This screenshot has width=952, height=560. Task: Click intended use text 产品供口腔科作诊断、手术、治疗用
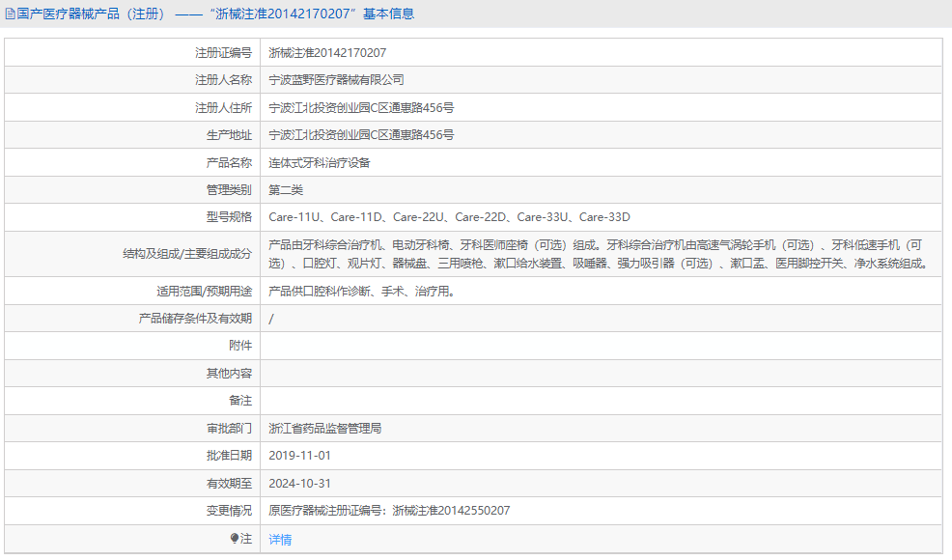(361, 292)
